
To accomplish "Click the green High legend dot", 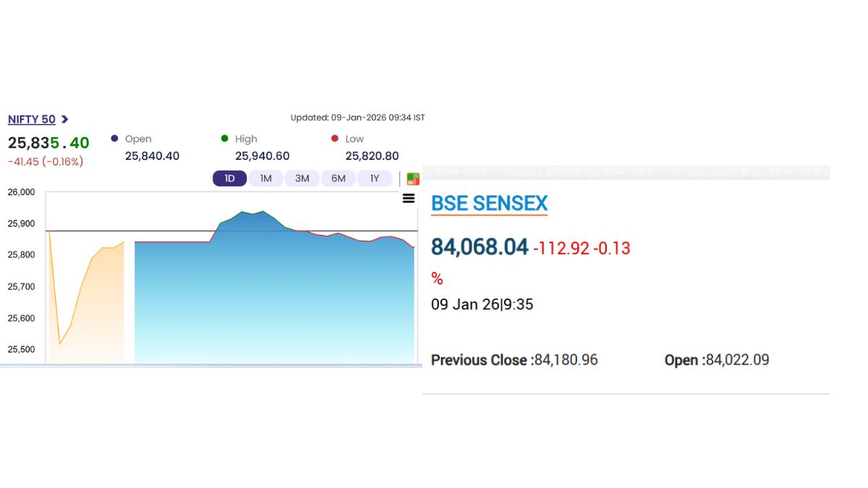I will point(224,138).
